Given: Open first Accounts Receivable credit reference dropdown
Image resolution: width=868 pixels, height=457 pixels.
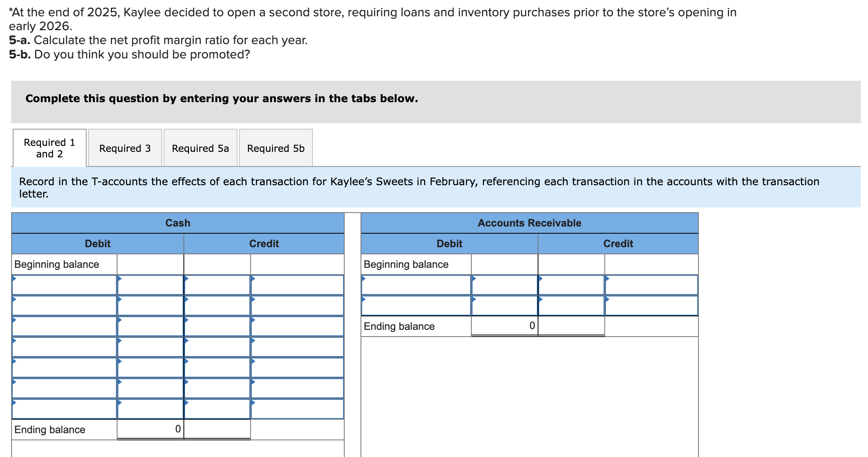Looking at the screenshot, I should pyautogui.click(x=651, y=285).
